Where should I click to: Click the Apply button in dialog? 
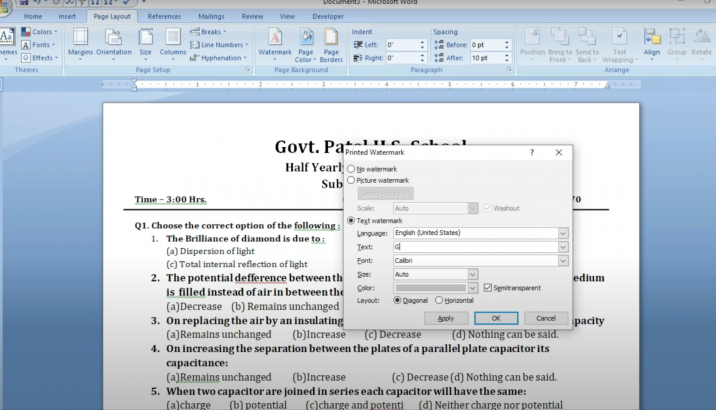tap(446, 318)
